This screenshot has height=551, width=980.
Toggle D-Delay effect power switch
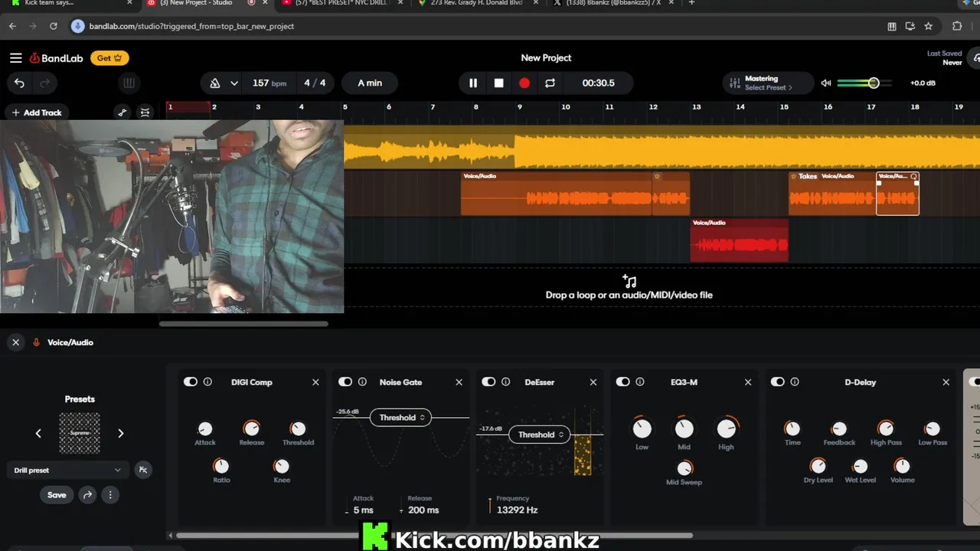[x=778, y=382]
